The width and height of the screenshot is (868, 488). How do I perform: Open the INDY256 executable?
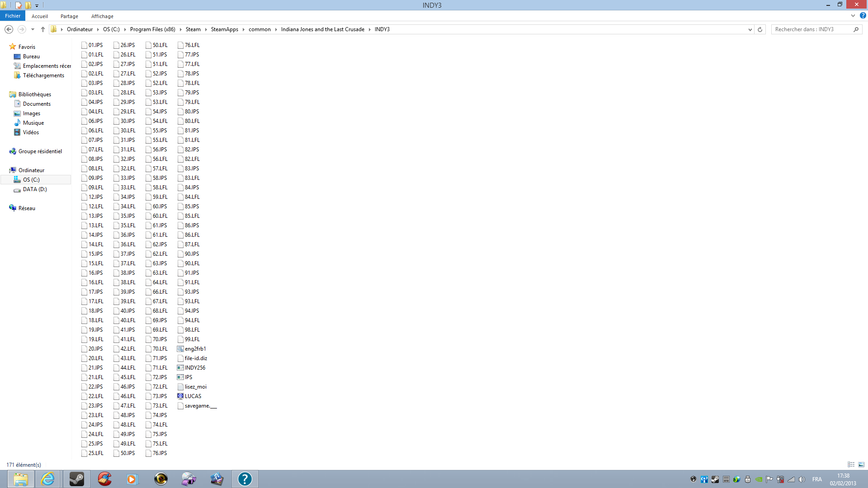[x=194, y=368]
